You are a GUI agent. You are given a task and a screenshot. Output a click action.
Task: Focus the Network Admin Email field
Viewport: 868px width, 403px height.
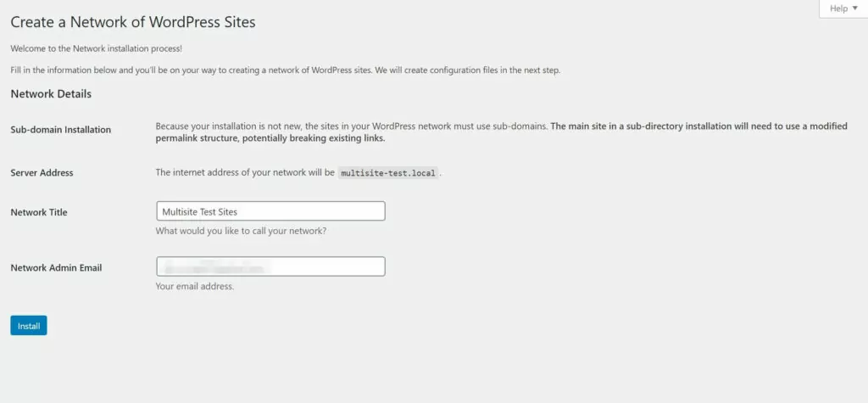(x=270, y=266)
